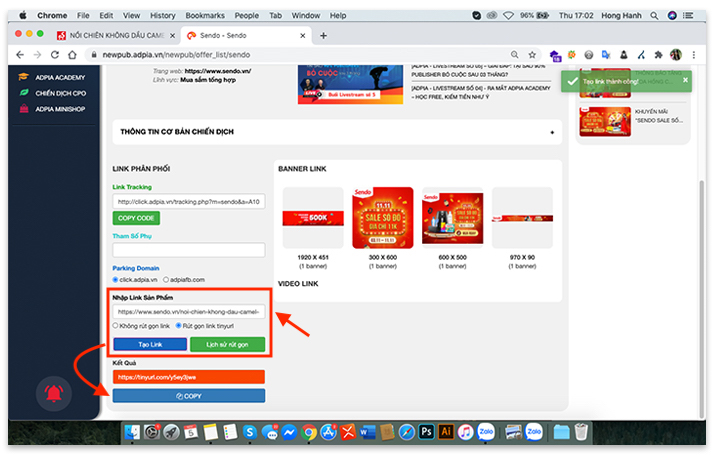Open Messenger in the dock
The image size is (714, 455).
pos(289,432)
